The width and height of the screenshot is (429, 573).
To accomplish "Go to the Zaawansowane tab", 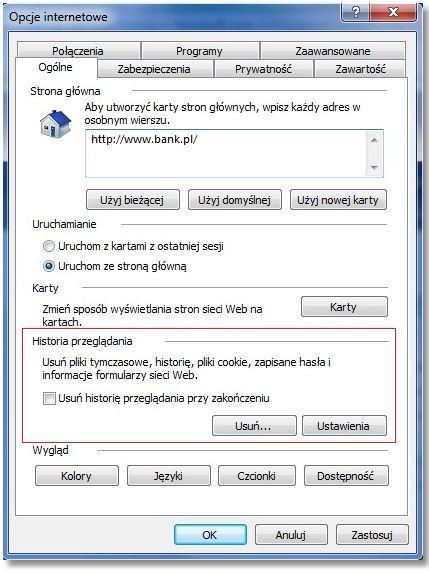I will tap(333, 51).
